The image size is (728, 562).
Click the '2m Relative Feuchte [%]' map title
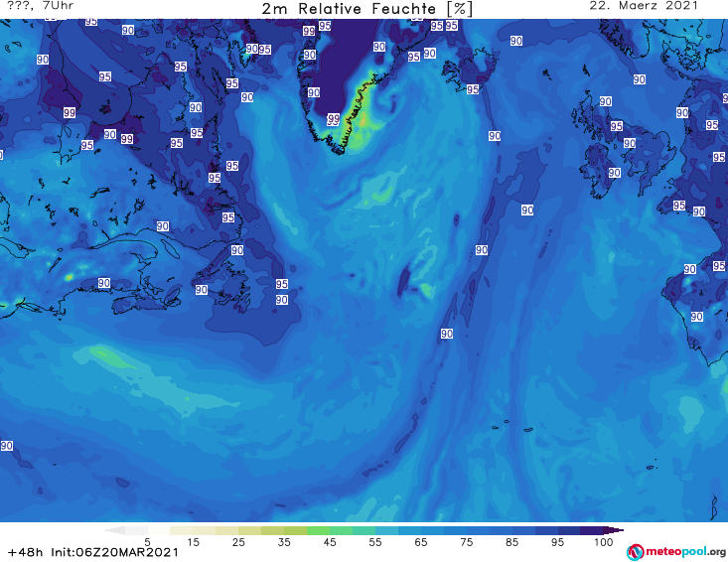tap(366, 9)
